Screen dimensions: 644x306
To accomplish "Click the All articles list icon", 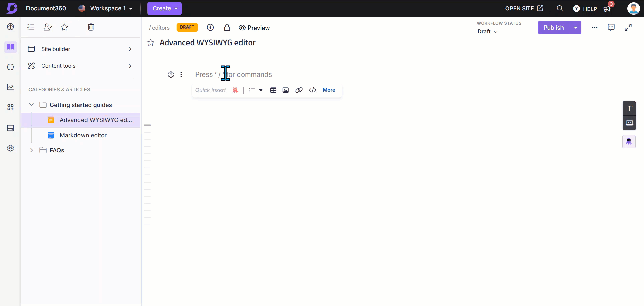I will (x=31, y=27).
